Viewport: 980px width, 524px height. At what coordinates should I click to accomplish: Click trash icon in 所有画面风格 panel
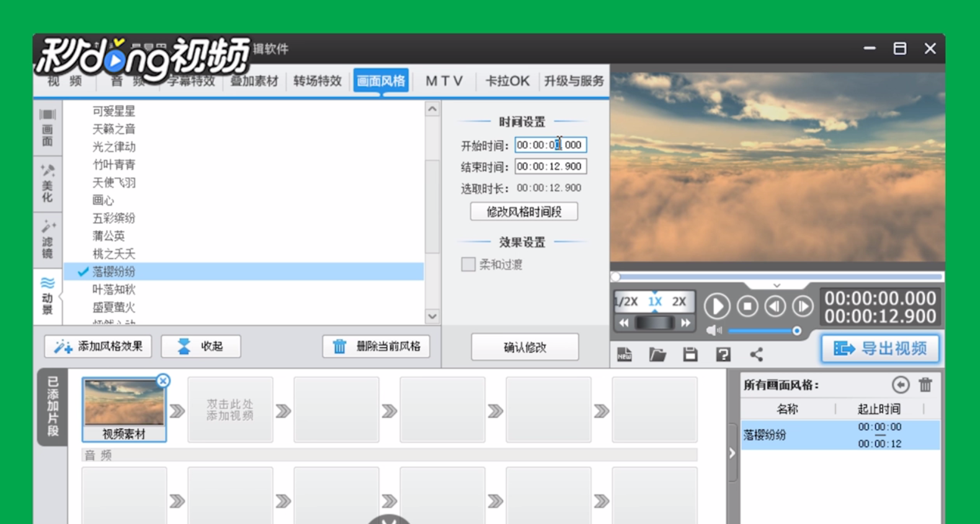click(x=925, y=385)
